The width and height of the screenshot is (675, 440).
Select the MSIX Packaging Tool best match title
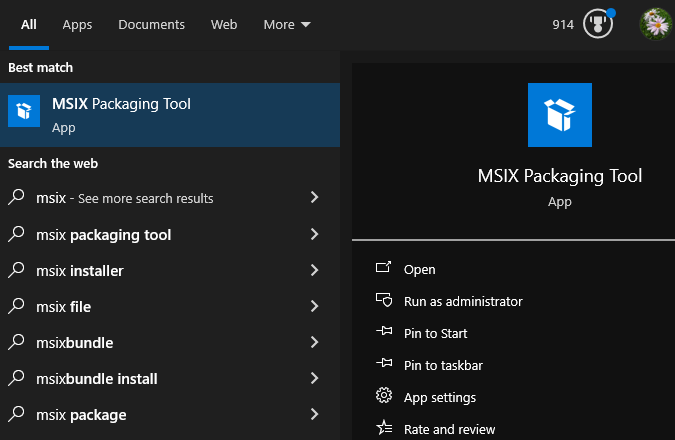pos(121,104)
